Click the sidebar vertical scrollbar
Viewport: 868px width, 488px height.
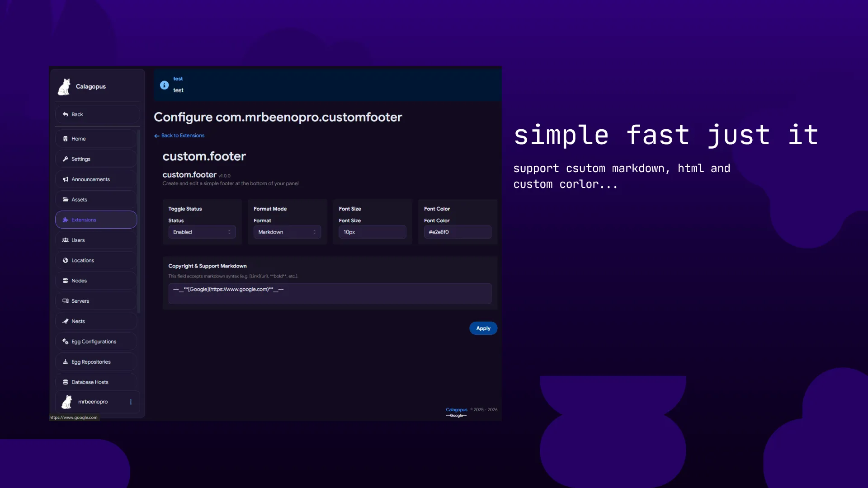click(138, 221)
